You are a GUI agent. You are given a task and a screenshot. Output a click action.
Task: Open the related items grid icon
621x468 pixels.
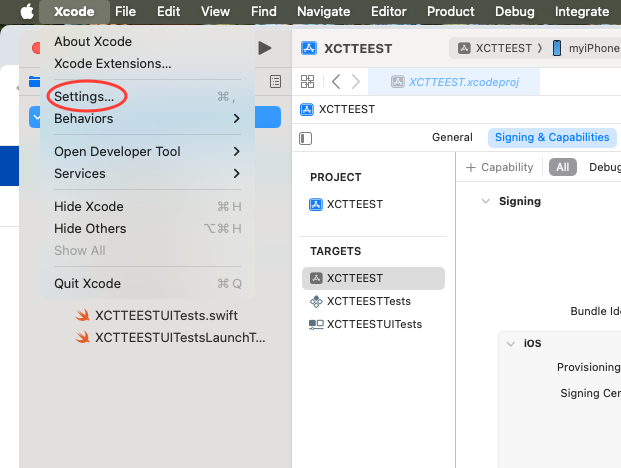[x=307, y=82]
